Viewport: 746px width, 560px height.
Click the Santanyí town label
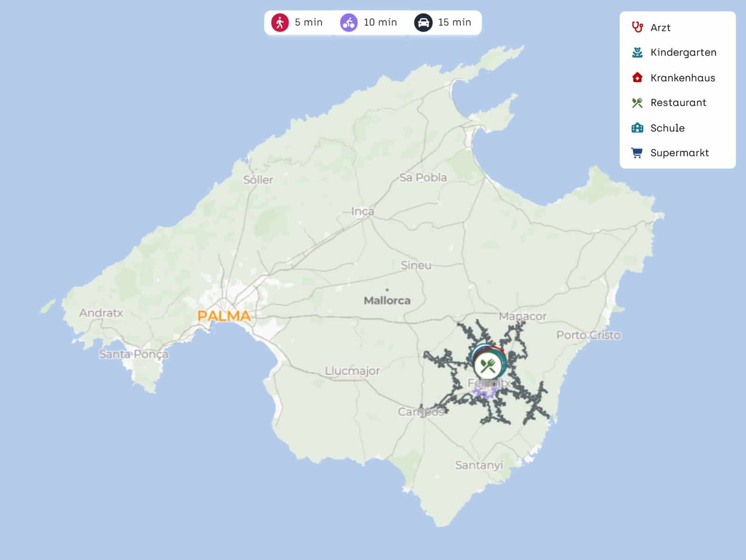tap(479, 465)
